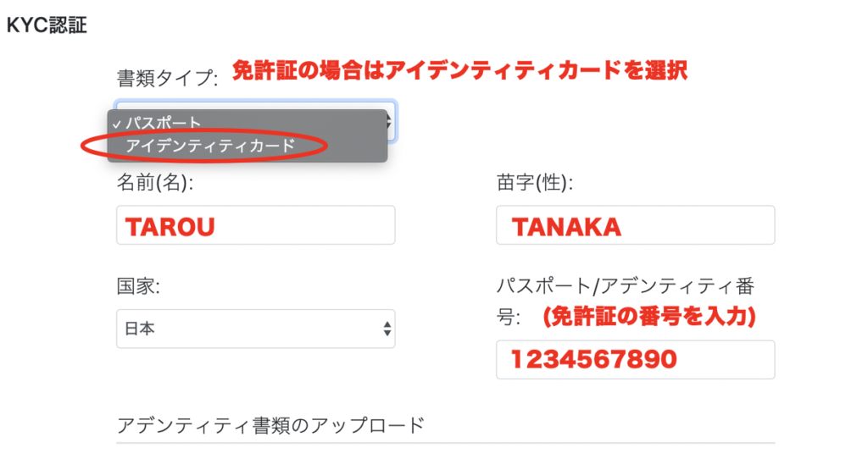Click the 書類タイプ label

click(x=167, y=78)
